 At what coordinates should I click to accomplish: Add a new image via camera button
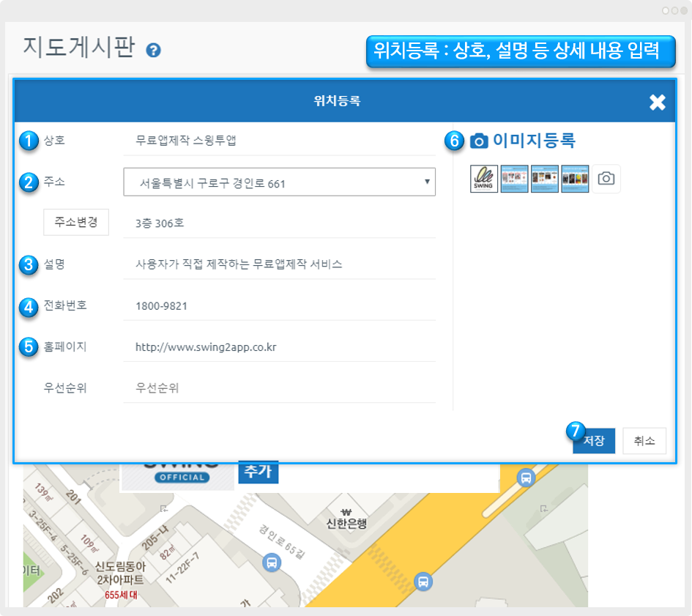[606, 179]
